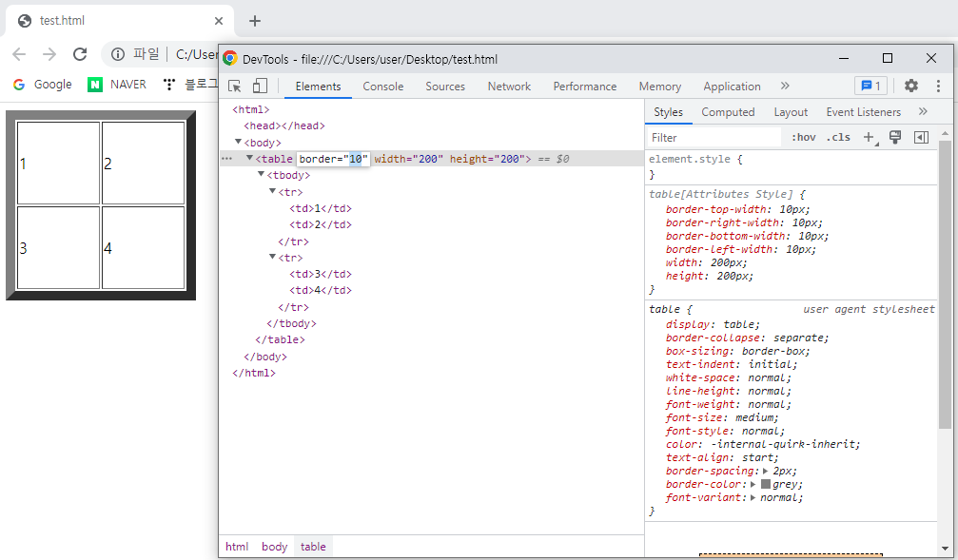Toggle the :hov element state button
Image resolution: width=958 pixels, height=560 pixels.
[804, 138]
